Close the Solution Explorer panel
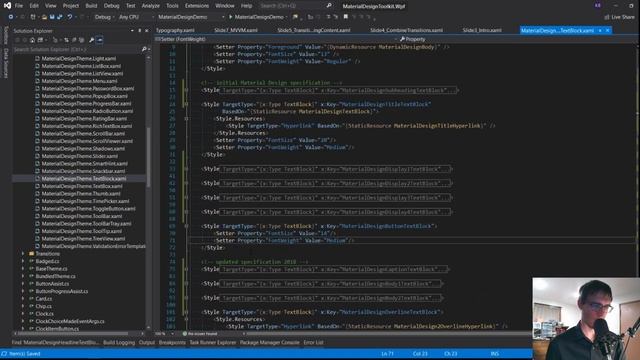 tap(147, 31)
